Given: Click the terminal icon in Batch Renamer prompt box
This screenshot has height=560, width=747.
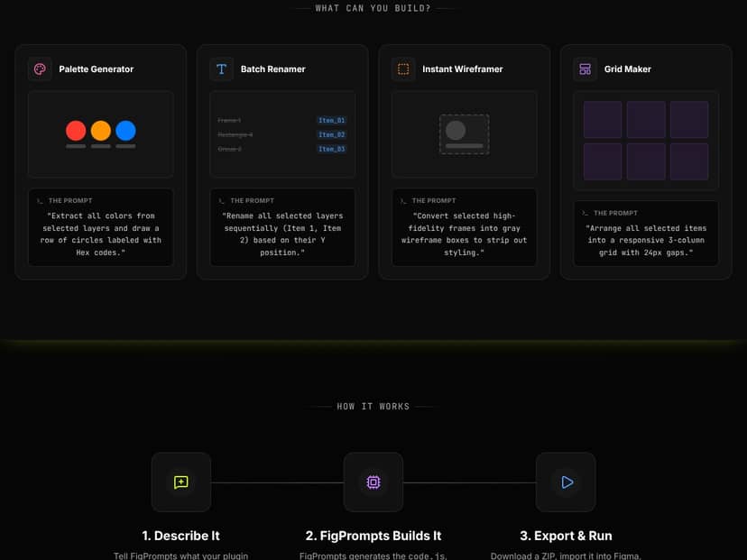Looking at the screenshot, I should click(220, 200).
